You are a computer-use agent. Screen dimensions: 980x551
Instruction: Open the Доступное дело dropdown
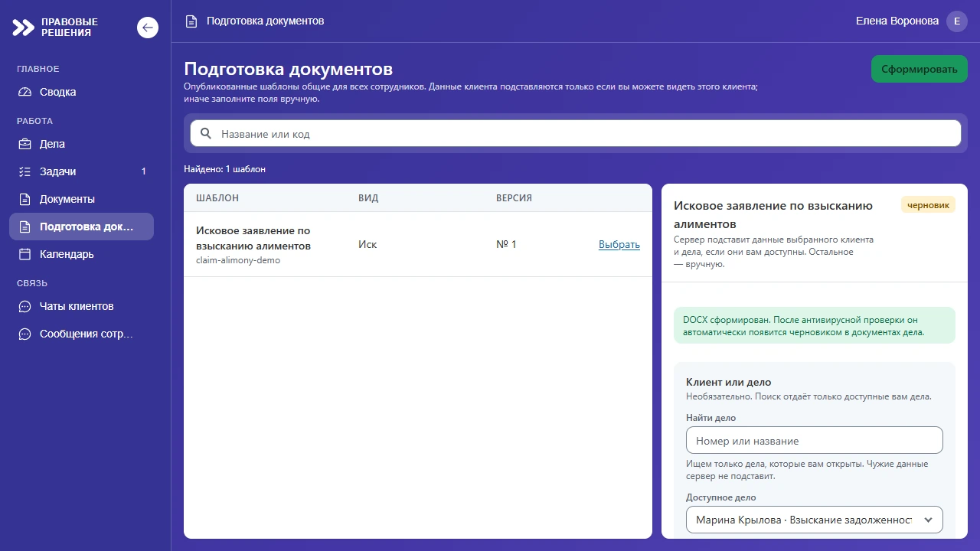click(x=815, y=520)
